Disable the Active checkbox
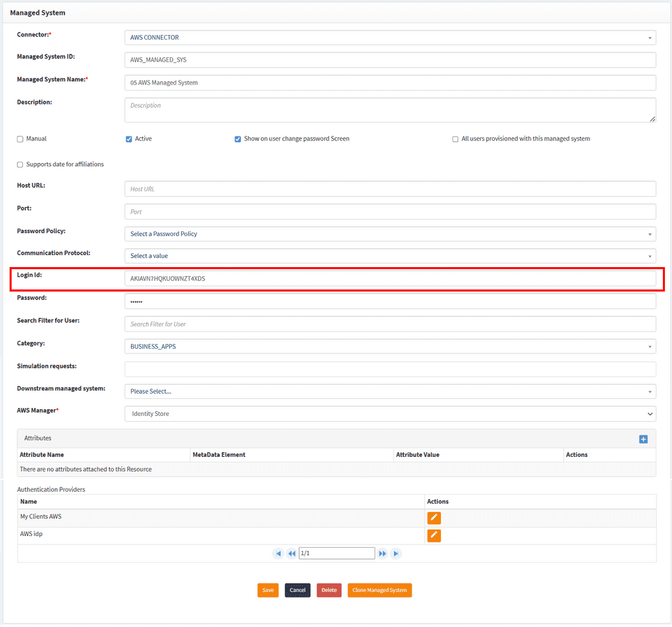 [129, 138]
